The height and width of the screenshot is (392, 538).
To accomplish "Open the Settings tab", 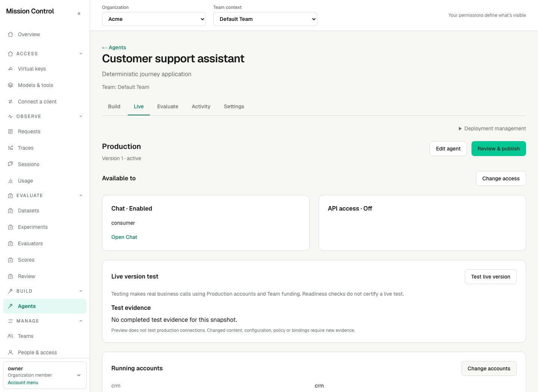I will tap(234, 106).
